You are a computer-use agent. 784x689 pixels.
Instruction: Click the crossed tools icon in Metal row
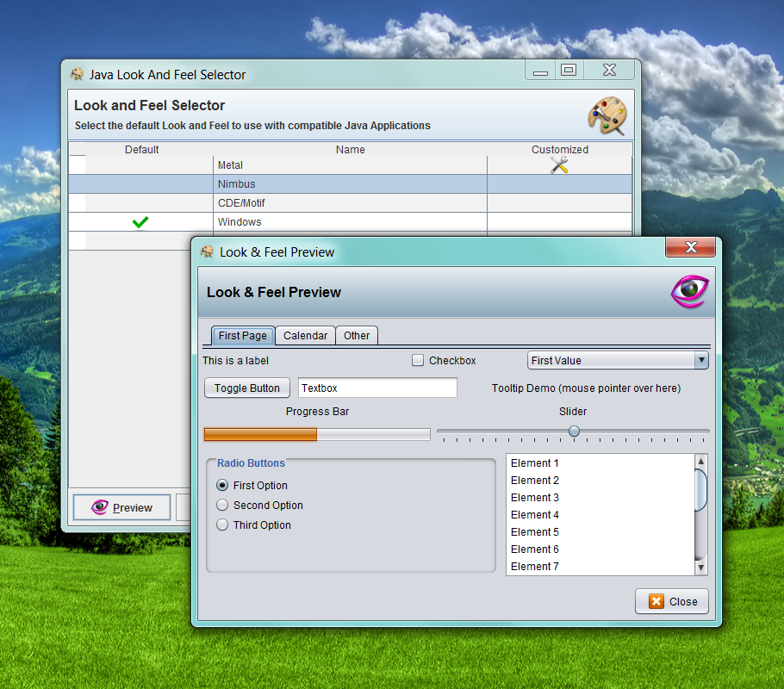click(559, 165)
